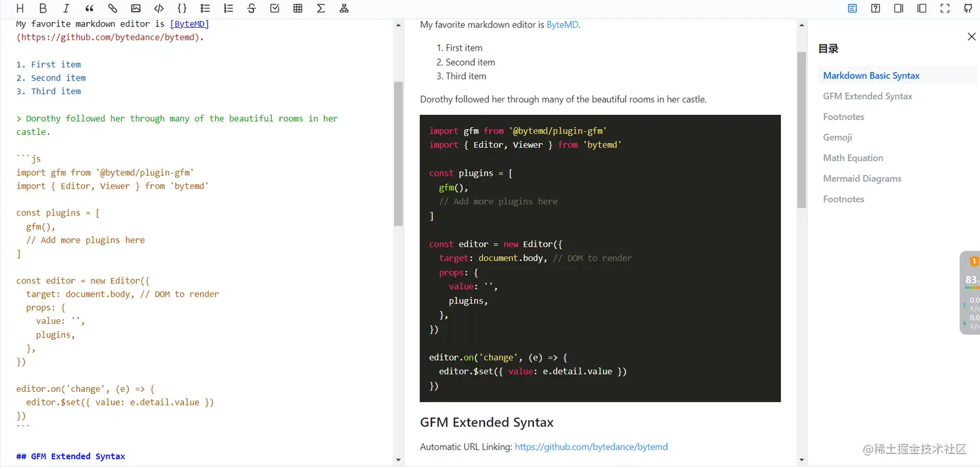980x469 pixels.
Task: Insert a hyperlink
Action: (x=113, y=8)
